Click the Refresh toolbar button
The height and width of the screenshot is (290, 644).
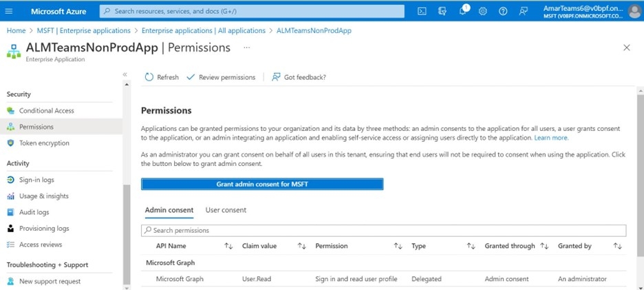pos(162,77)
